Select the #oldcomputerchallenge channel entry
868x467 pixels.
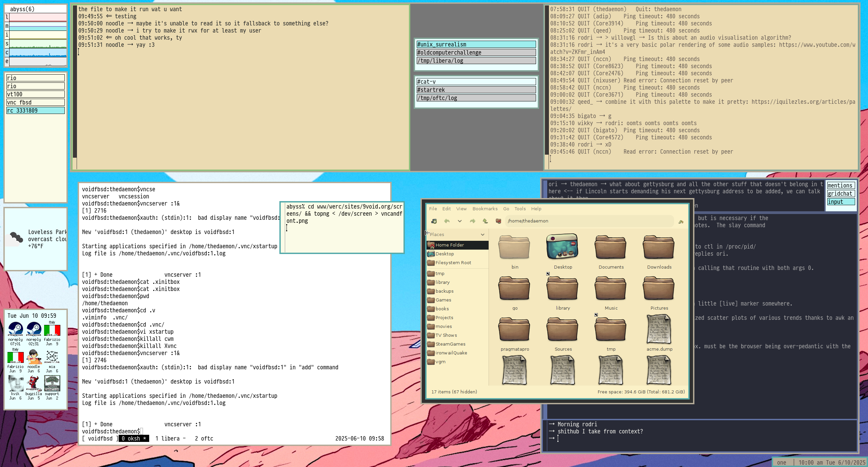click(476, 53)
